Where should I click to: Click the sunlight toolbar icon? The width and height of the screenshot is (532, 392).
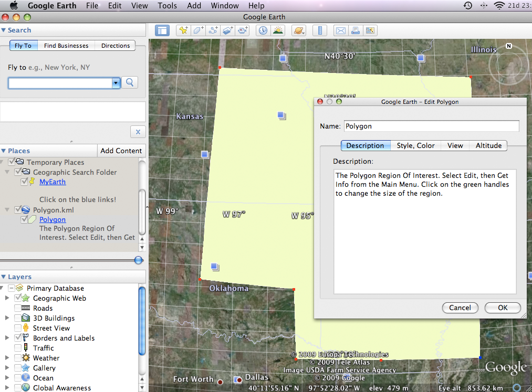point(278,30)
